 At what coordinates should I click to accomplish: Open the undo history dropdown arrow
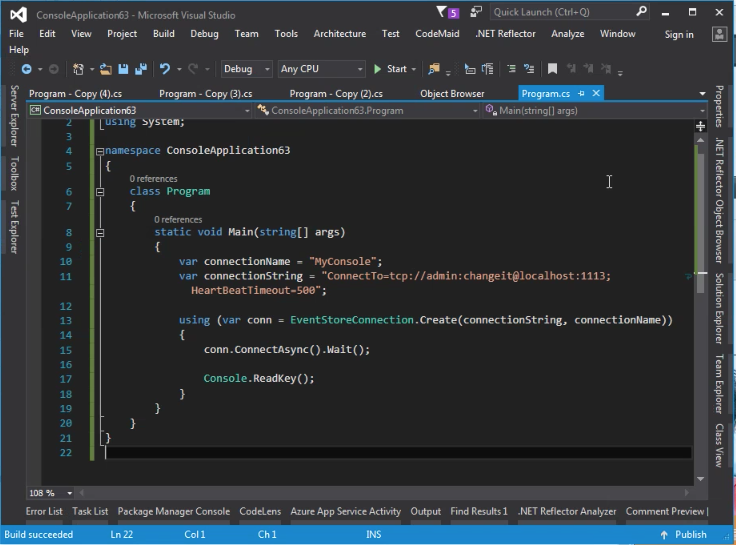pos(179,69)
